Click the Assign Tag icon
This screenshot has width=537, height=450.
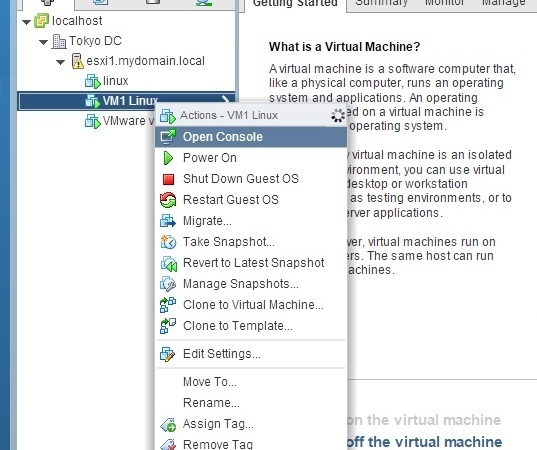point(168,425)
